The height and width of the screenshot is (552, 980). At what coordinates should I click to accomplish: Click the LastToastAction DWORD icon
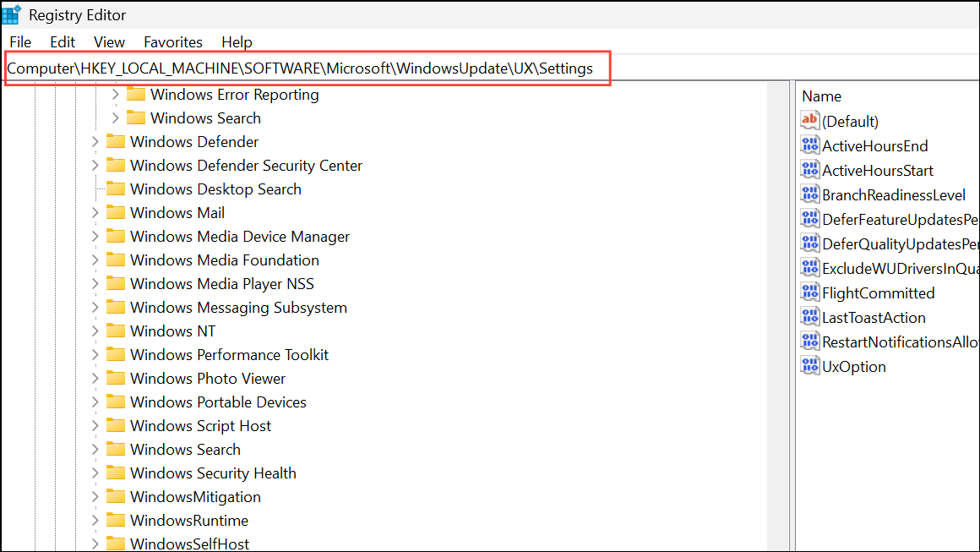[x=810, y=317]
